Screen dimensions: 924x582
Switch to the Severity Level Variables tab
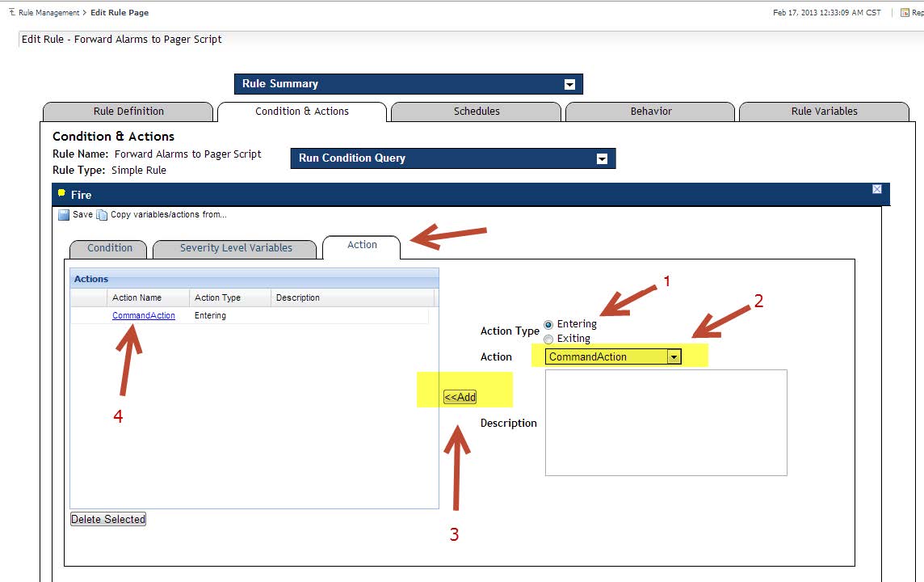[236, 248]
